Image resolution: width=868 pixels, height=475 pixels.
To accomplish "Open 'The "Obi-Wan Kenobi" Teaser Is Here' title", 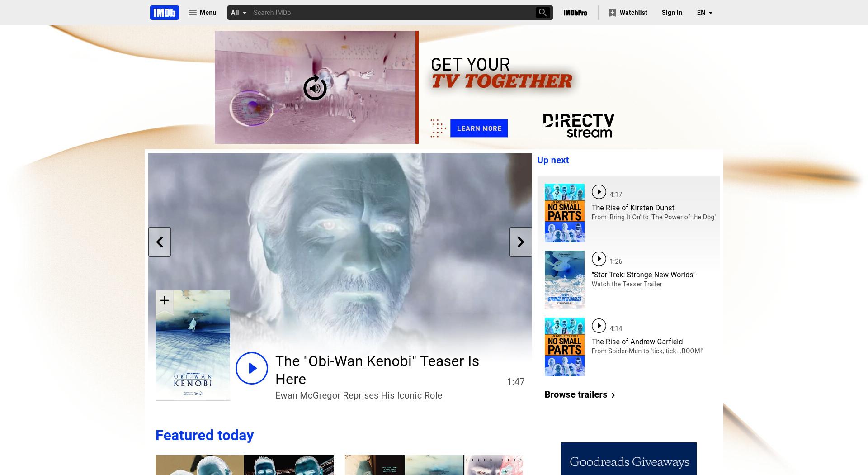I will (x=377, y=370).
